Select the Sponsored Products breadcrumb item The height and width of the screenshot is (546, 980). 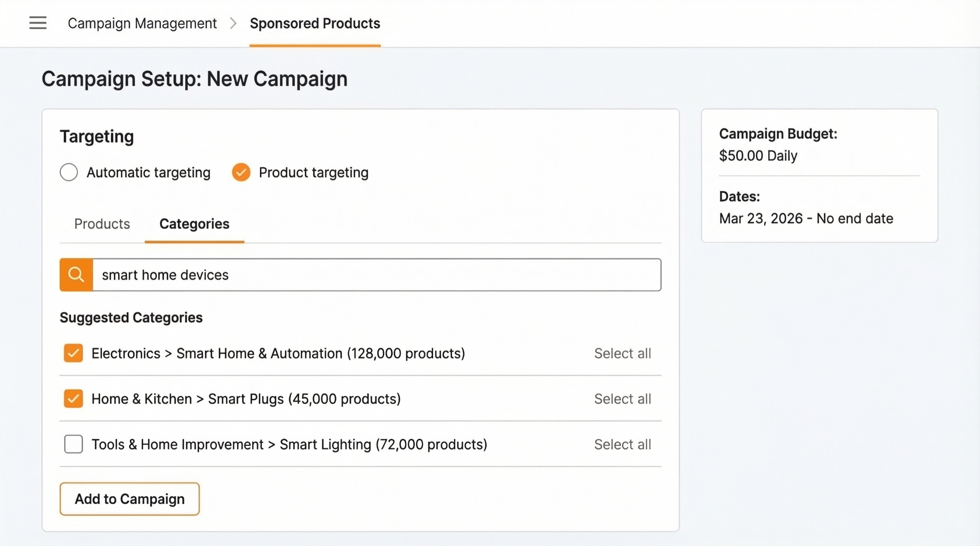[x=315, y=23]
